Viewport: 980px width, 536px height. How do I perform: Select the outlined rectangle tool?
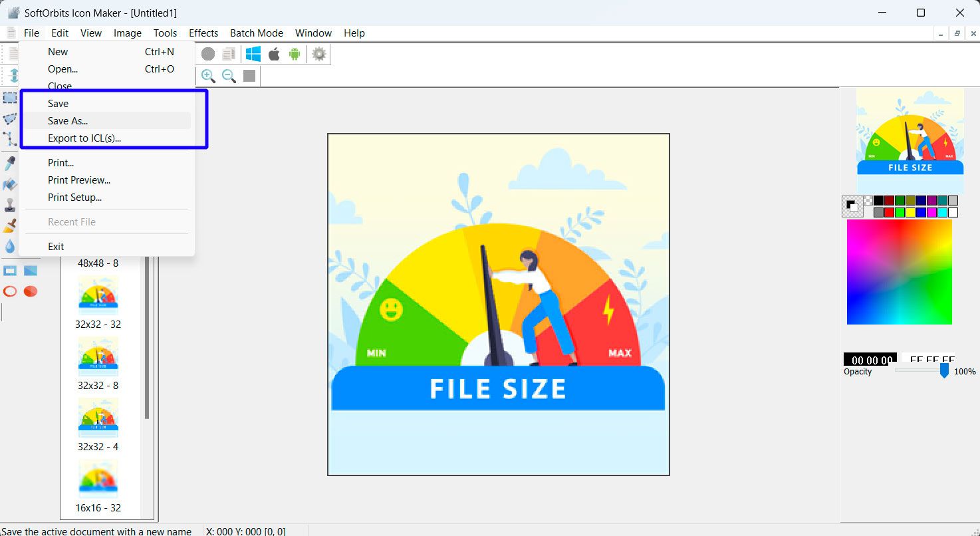click(9, 270)
